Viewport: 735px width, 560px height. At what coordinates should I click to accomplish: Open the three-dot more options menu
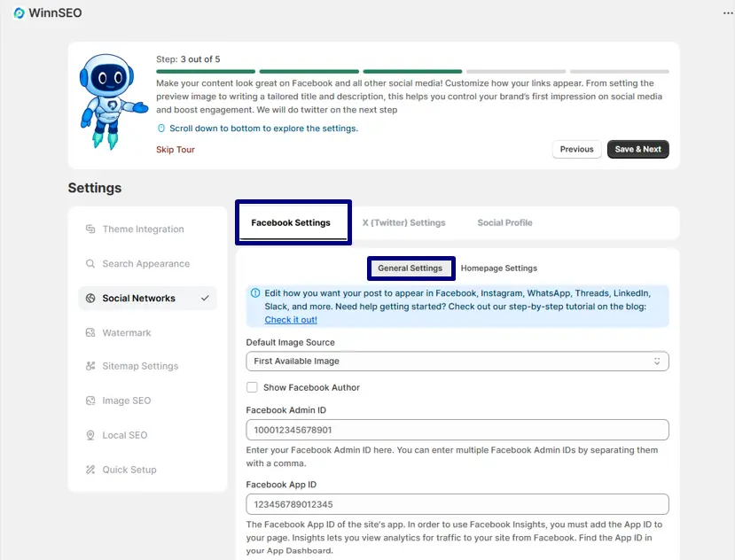(x=728, y=13)
